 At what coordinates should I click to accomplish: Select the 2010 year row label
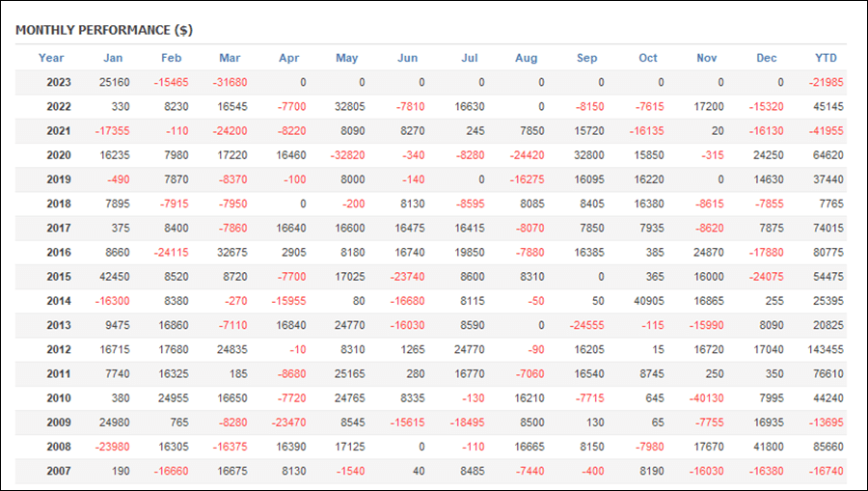pyautogui.click(x=59, y=398)
